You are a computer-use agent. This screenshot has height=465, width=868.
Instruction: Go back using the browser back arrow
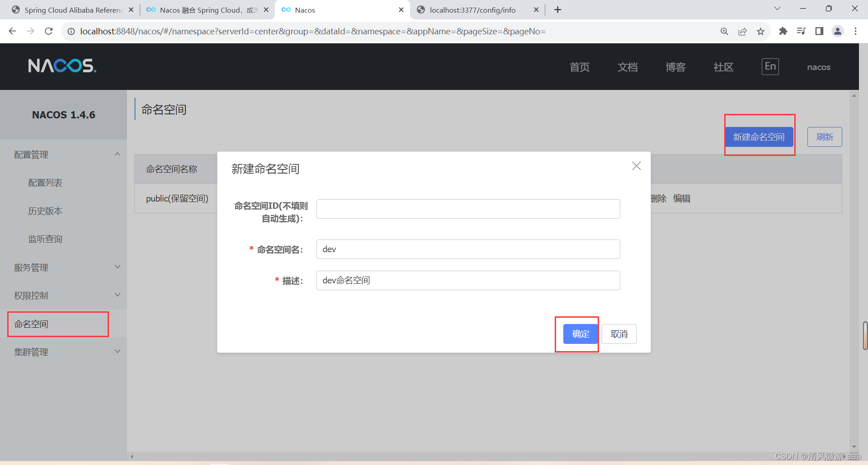tap(13, 31)
